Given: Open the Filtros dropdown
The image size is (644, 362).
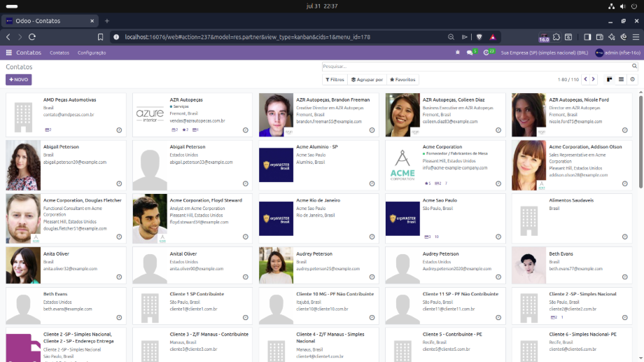Looking at the screenshot, I should pos(335,80).
